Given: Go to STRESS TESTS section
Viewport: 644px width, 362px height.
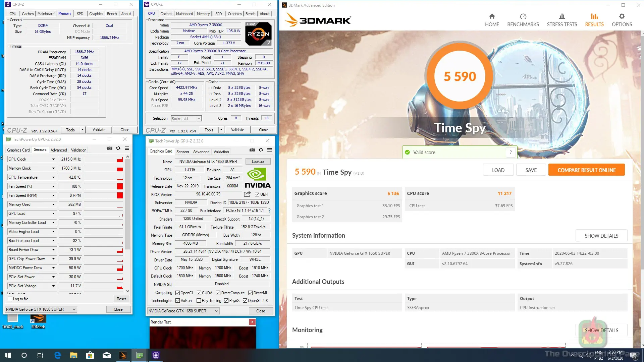Looking at the screenshot, I should [x=562, y=20].
